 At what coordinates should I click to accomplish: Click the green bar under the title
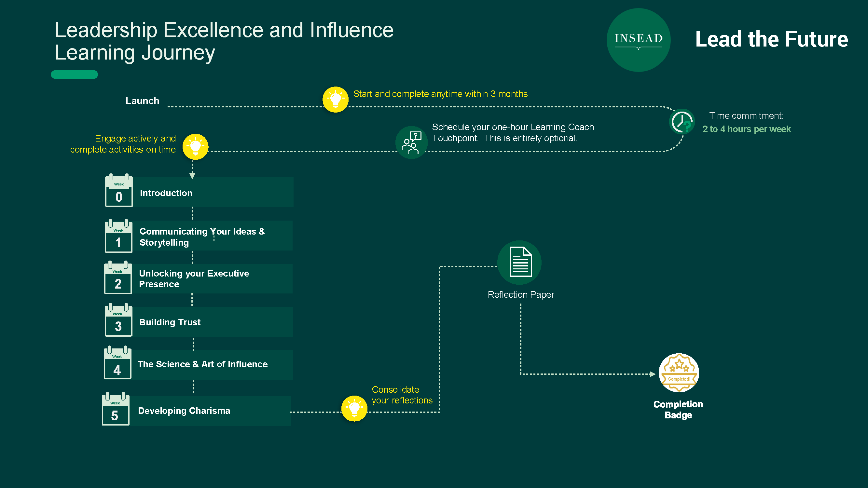click(x=75, y=75)
